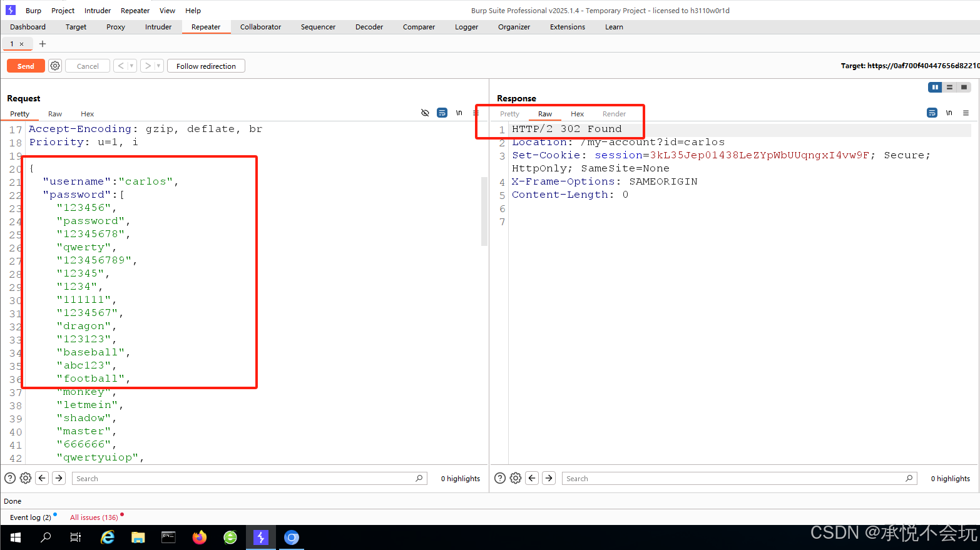Switch to combined tabbed layout view

tap(964, 87)
